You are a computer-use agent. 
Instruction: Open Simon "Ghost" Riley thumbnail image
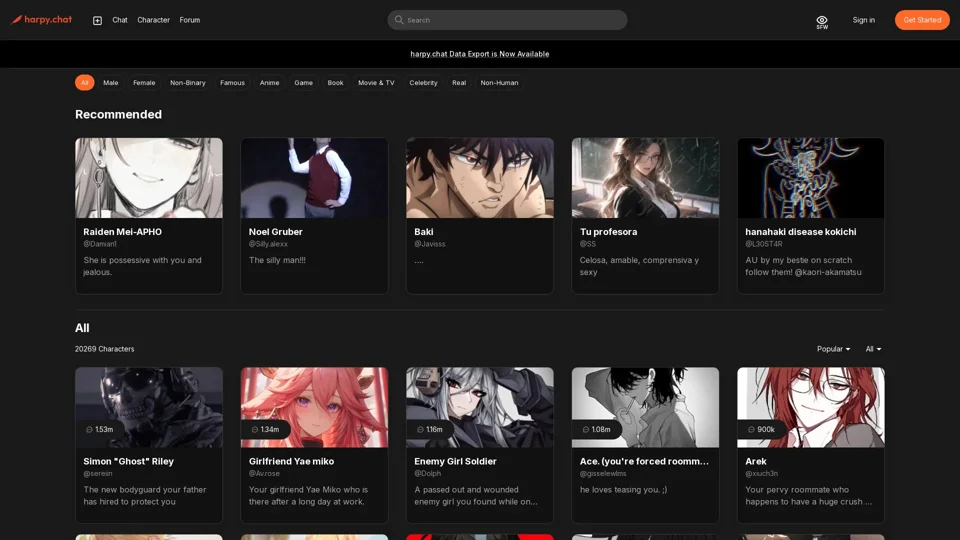pos(149,407)
